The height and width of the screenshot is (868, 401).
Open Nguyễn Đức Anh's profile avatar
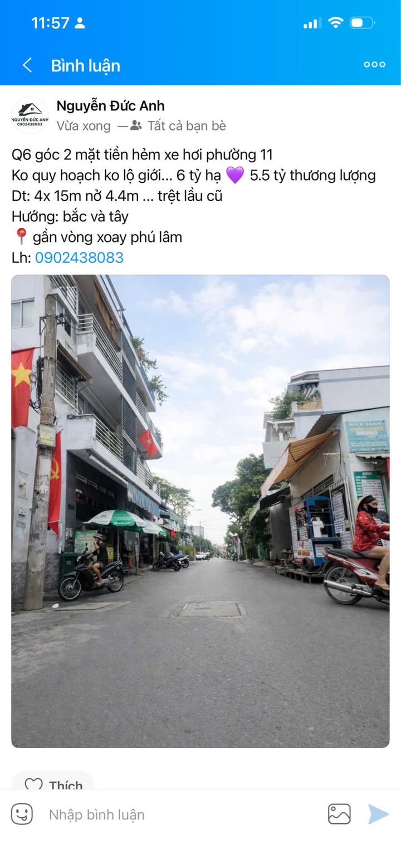pyautogui.click(x=30, y=115)
